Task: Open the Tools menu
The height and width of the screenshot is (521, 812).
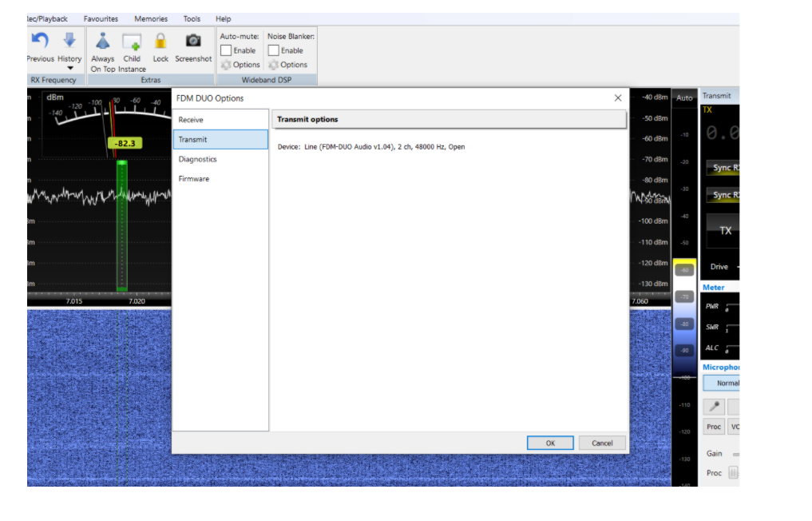Action: tap(192, 18)
